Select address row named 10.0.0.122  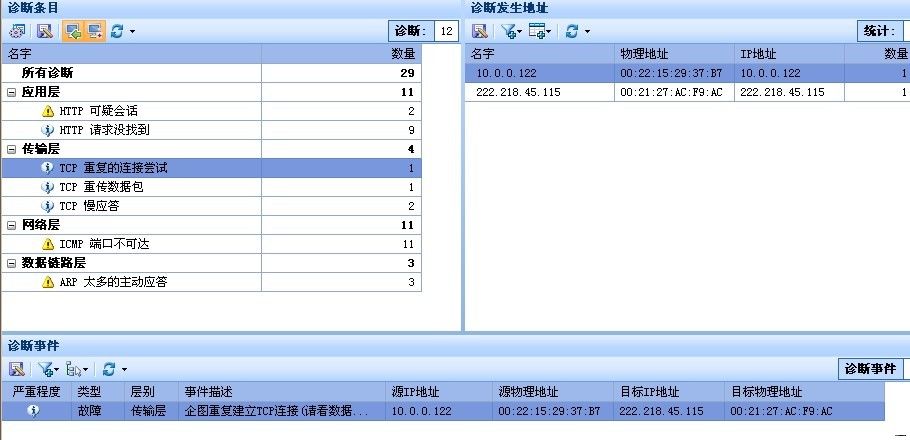point(687,73)
